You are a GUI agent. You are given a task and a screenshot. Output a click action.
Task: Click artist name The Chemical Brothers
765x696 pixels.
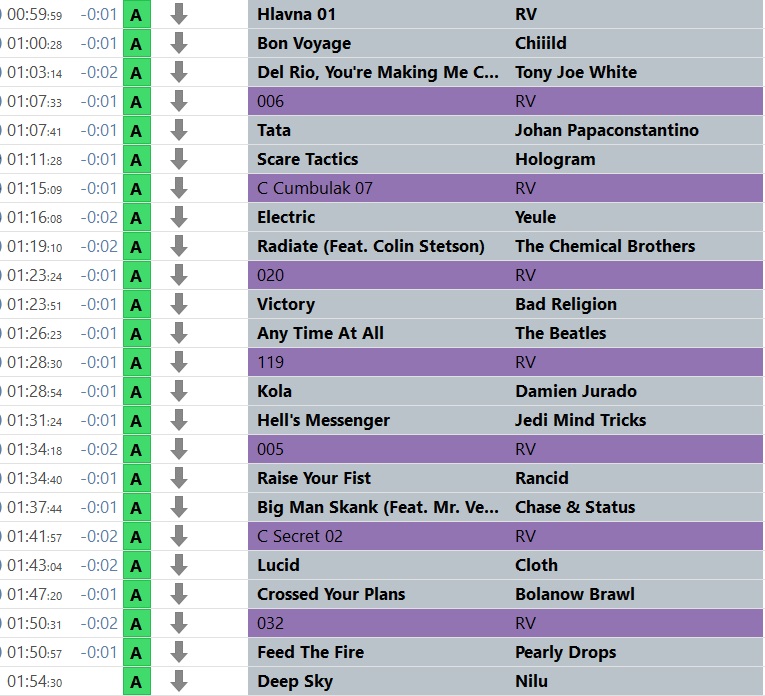point(605,246)
